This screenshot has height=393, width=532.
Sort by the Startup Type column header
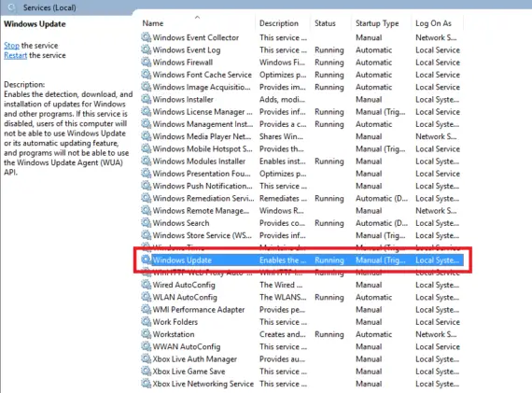point(377,23)
